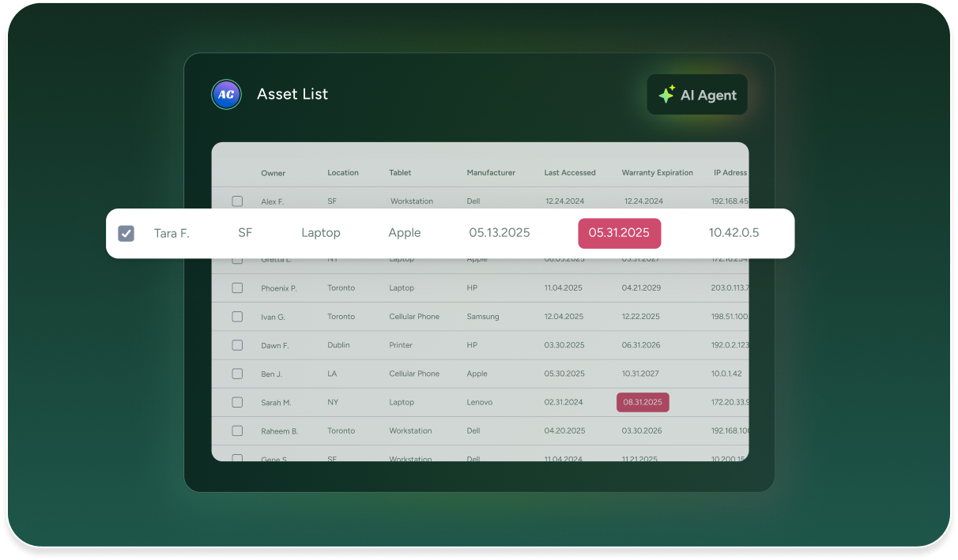Enable the checkbox for Dawn F.

[237, 345]
